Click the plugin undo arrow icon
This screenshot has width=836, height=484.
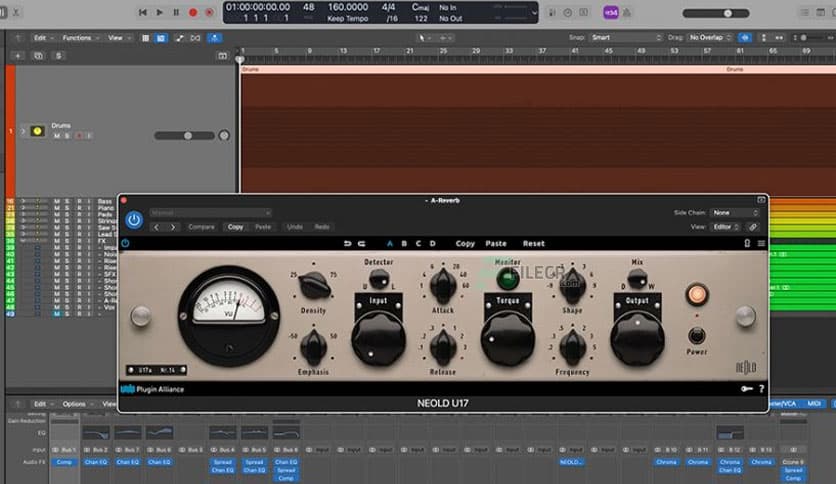pyautogui.click(x=348, y=243)
